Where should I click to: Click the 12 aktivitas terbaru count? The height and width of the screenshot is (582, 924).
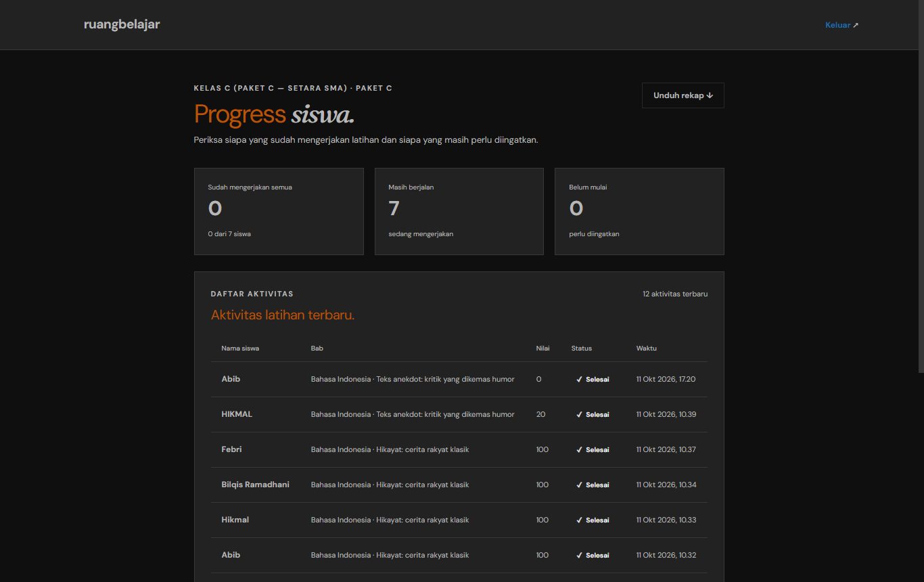[675, 294]
